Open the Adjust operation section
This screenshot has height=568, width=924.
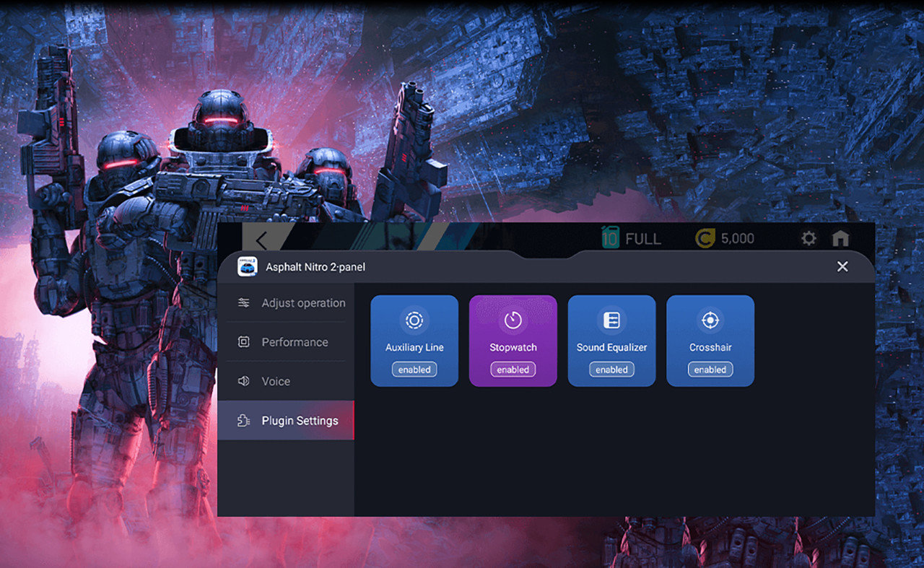pyautogui.click(x=286, y=303)
